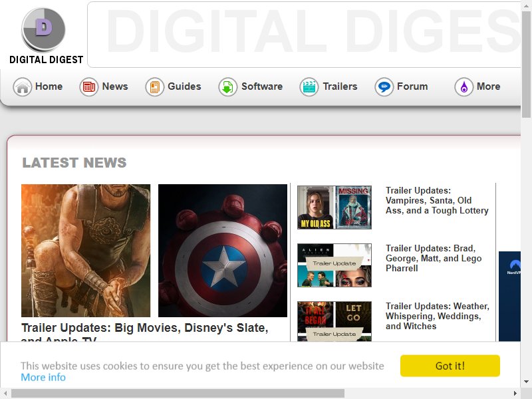Open the gladiator movie poster image
Screen dimensions: 532x399
[86, 251]
